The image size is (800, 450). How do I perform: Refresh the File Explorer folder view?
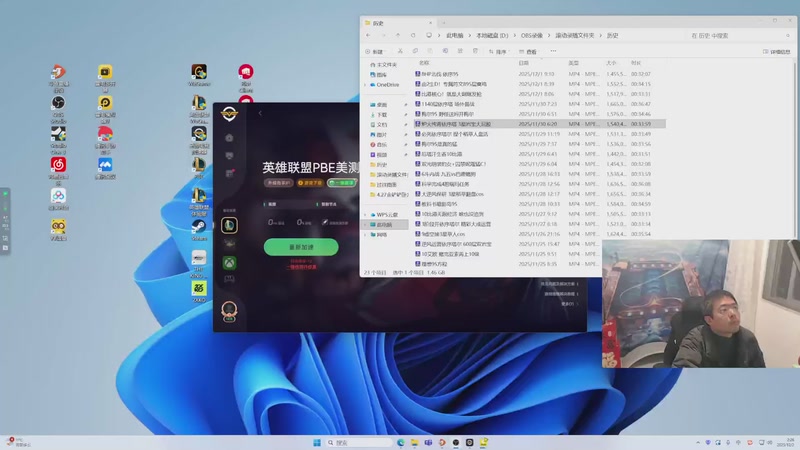pyautogui.click(x=413, y=35)
